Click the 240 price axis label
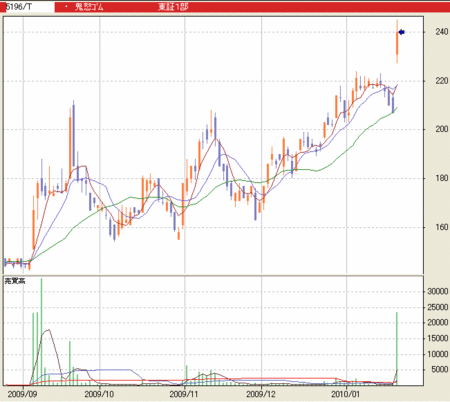The height and width of the screenshot is (402, 450). click(x=442, y=32)
